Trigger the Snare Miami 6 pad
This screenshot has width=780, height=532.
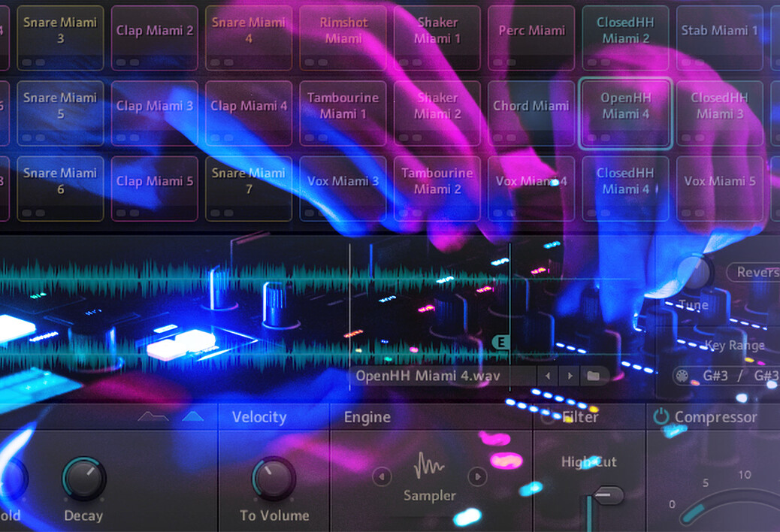(x=60, y=189)
